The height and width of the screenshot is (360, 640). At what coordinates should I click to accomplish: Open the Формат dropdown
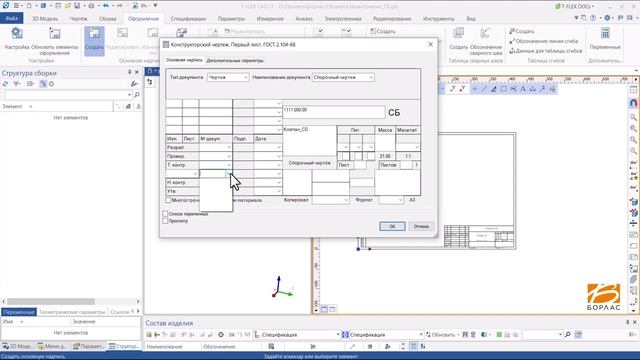pos(391,200)
